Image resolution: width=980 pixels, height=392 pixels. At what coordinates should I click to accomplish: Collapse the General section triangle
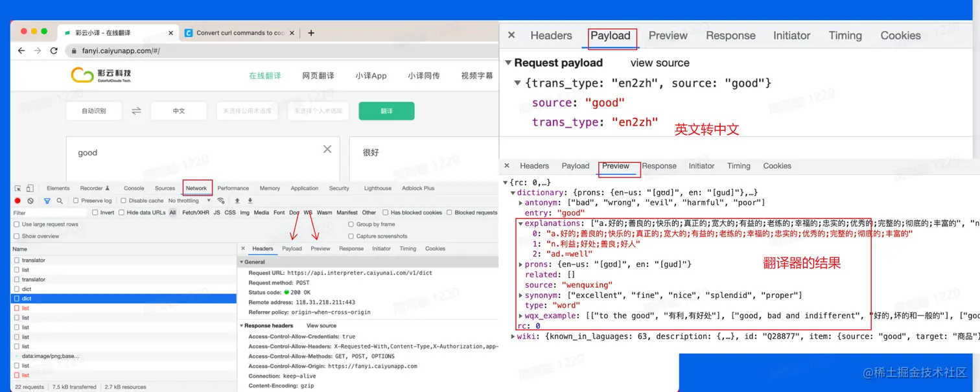tap(242, 262)
